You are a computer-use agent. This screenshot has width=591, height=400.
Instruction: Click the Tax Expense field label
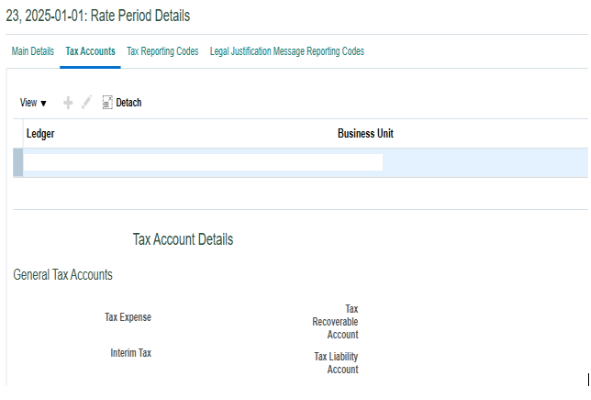point(128,317)
